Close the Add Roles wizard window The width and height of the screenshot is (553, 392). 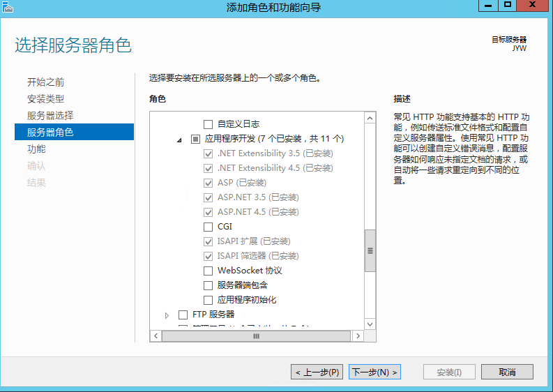(x=535, y=6)
